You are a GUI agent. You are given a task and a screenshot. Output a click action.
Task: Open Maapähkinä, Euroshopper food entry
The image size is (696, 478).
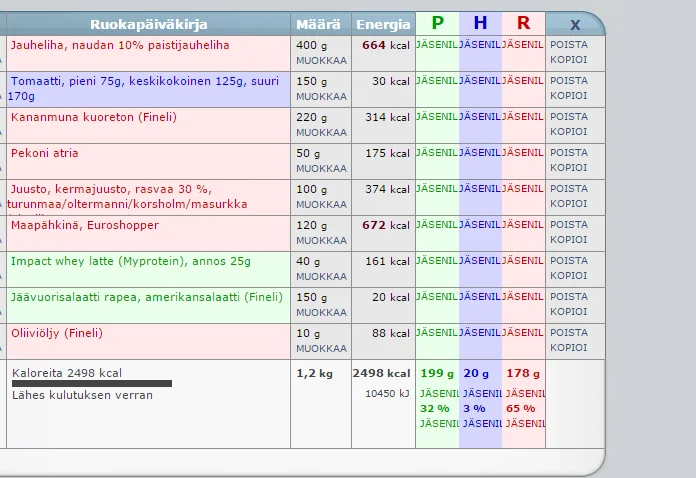(x=84, y=225)
